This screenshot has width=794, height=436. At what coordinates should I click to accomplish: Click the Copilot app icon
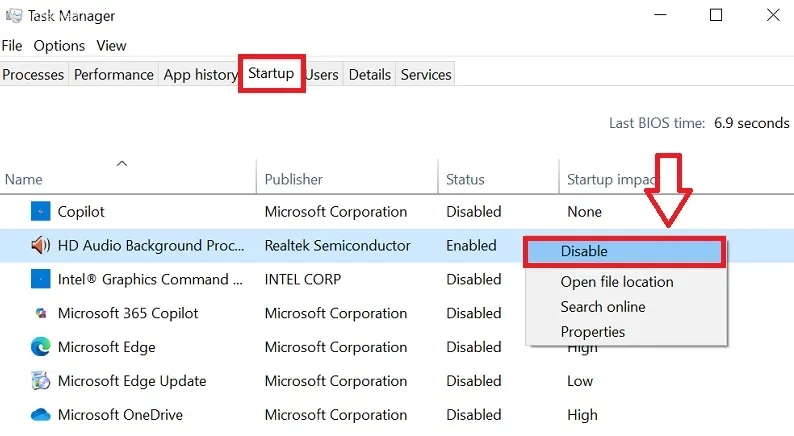tap(40, 212)
